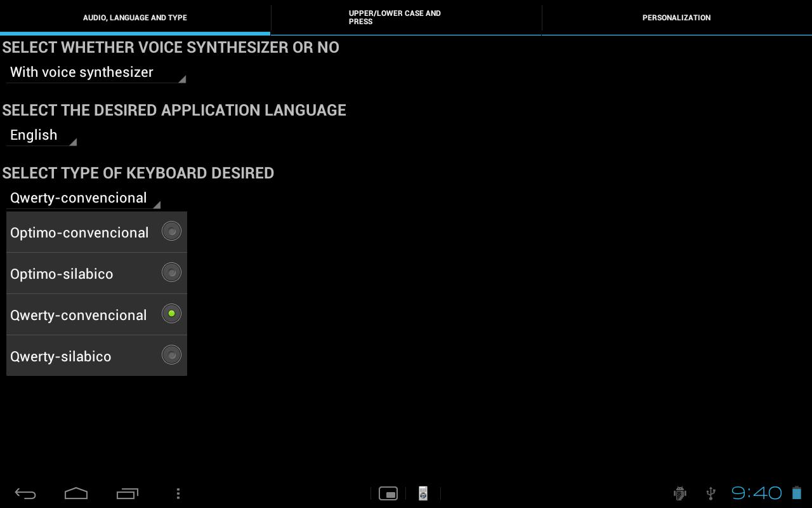Click 'Select type of keyboard desired' heading
Viewport: 812px width, 508px height.
pyautogui.click(x=138, y=173)
